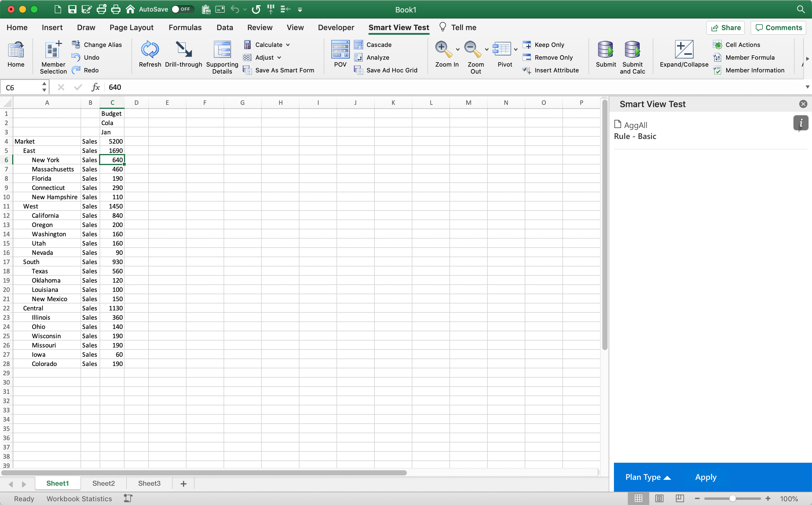Select the Smart View Test ribbon tab
Screen dimensions: 812x505
[x=399, y=27]
